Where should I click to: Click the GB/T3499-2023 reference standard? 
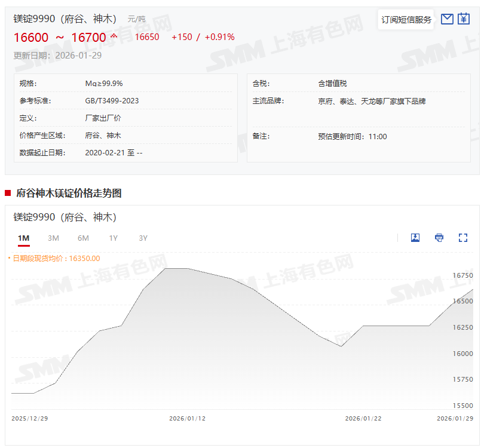(x=112, y=101)
